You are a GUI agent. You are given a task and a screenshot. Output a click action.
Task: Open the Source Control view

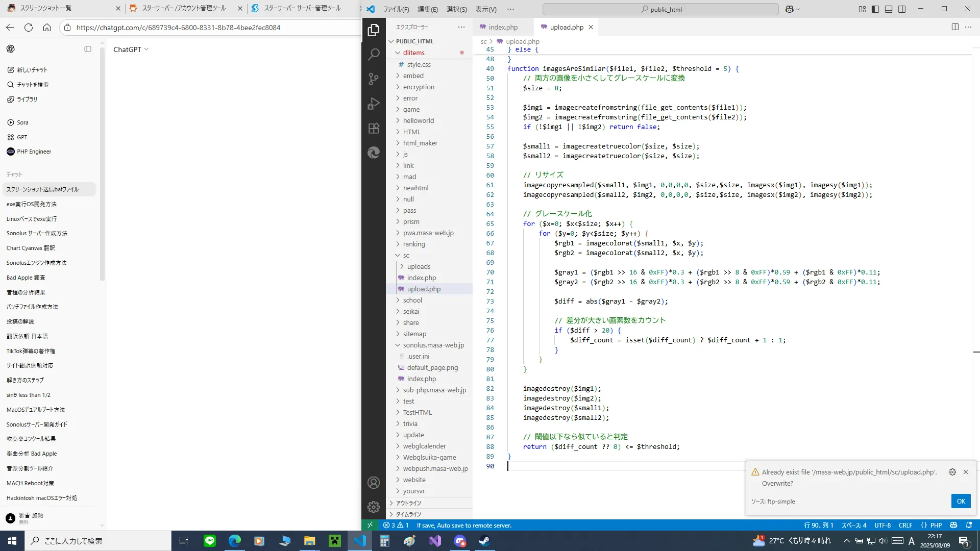tap(374, 79)
